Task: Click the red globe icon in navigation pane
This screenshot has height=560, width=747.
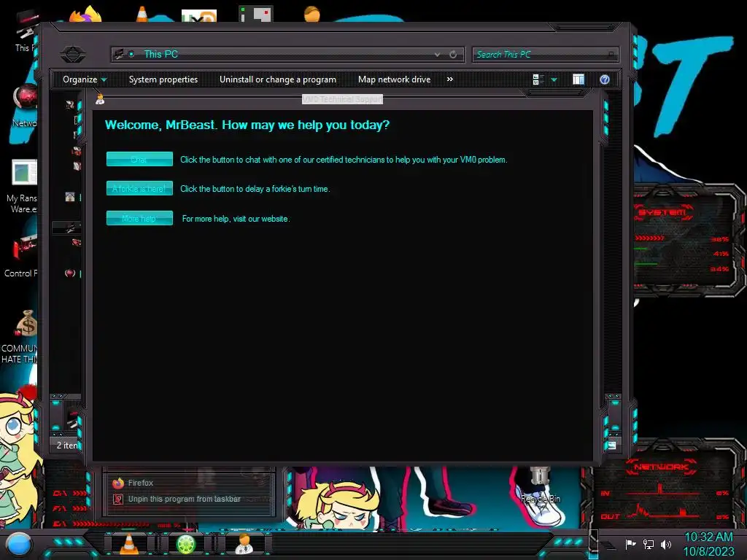Action: (70, 273)
